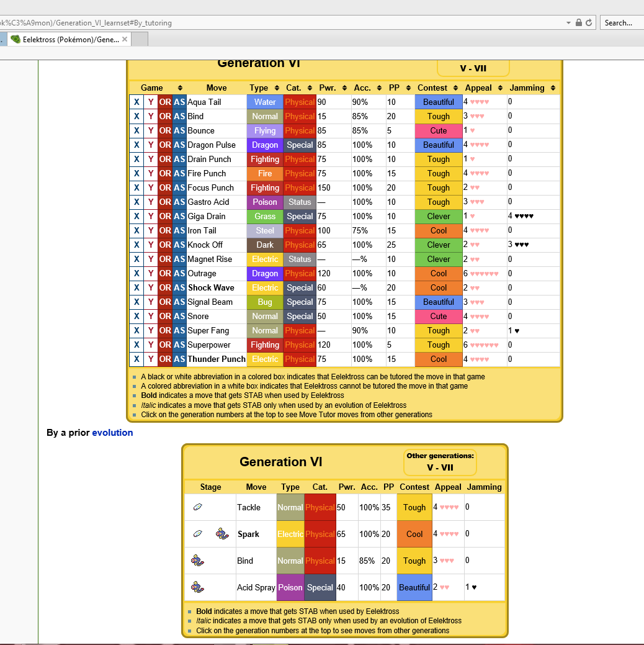Click the Cool contest cell for Iron Tail

[439, 230]
